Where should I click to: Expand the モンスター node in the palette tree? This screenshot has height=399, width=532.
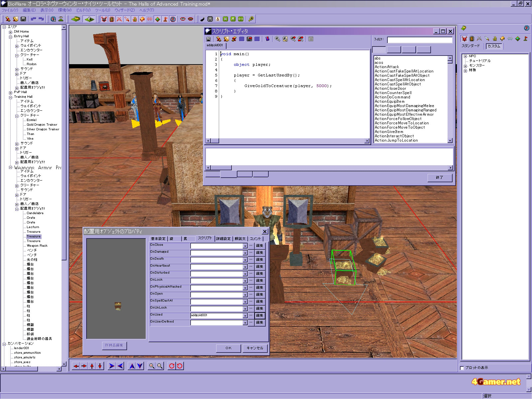[x=465, y=66]
